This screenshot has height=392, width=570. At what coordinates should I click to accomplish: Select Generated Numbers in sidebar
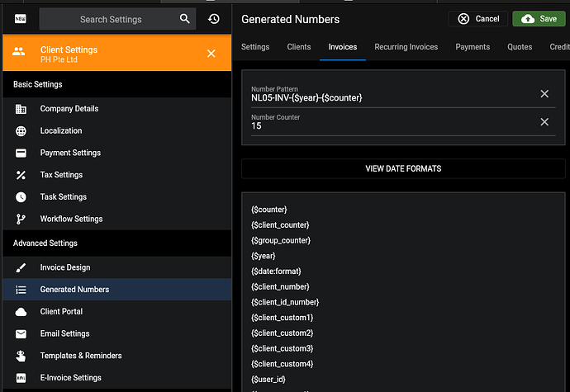click(x=117, y=290)
